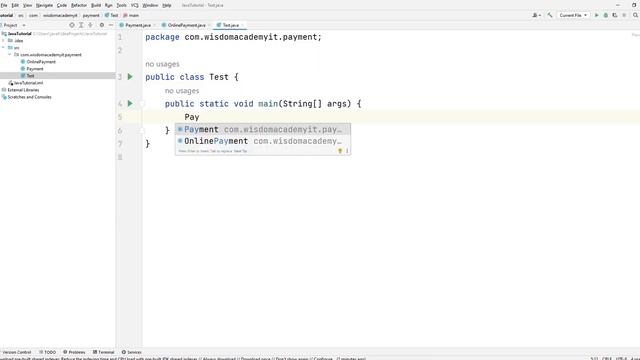Open the Window menu
Screen dimensions: 640x360
[150, 5]
